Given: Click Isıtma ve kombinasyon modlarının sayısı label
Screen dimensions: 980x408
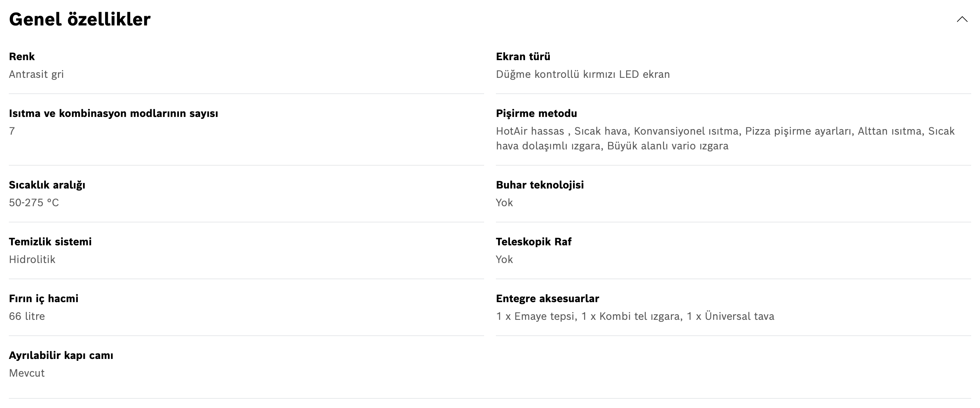Looking at the screenshot, I should click(x=113, y=113).
